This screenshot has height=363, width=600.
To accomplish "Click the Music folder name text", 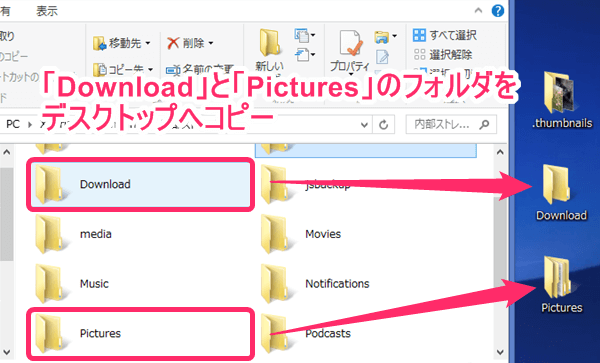I will (x=94, y=284).
